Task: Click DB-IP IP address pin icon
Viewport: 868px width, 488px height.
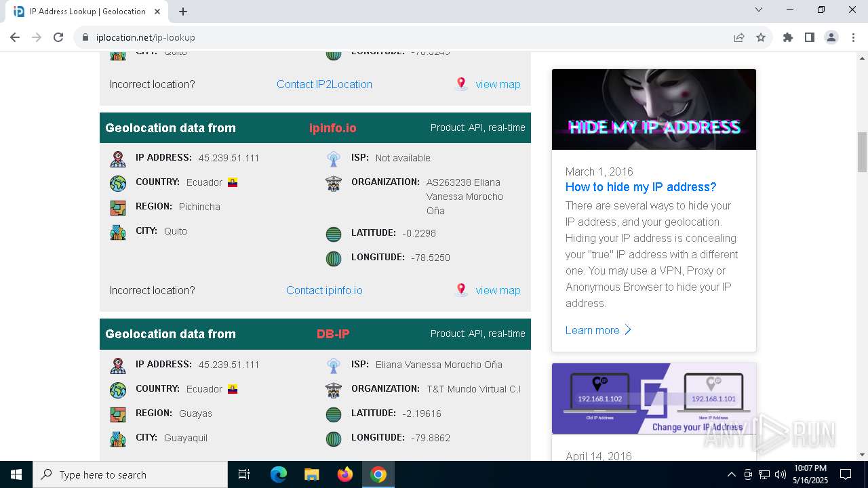Action: click(x=118, y=366)
